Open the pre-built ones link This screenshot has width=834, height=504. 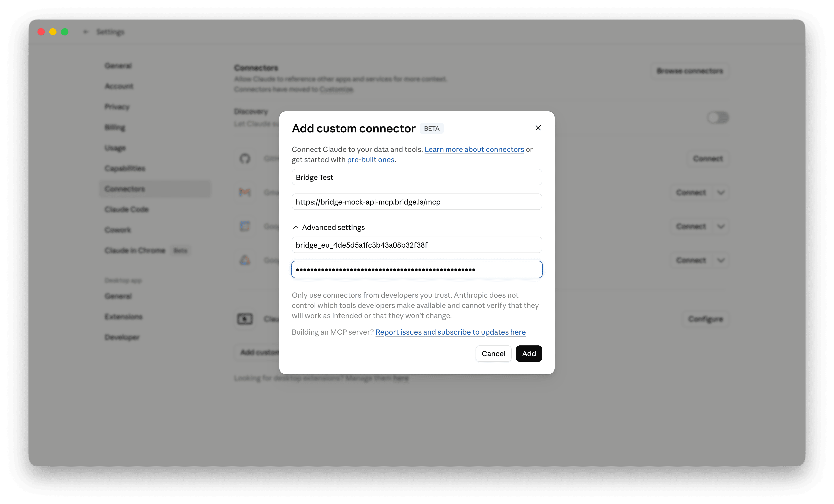(x=371, y=160)
